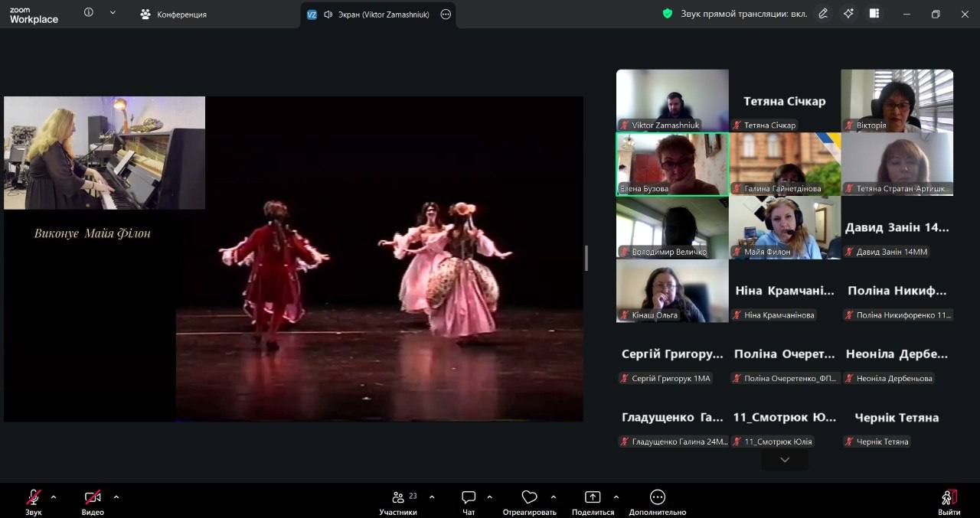Select the Конференция tab

pos(174,15)
